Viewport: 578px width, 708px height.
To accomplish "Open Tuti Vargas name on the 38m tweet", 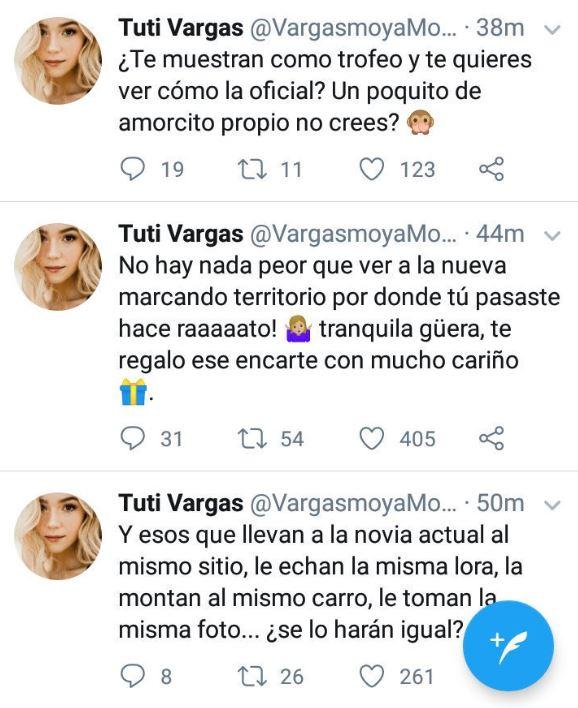I will click(x=181, y=28).
